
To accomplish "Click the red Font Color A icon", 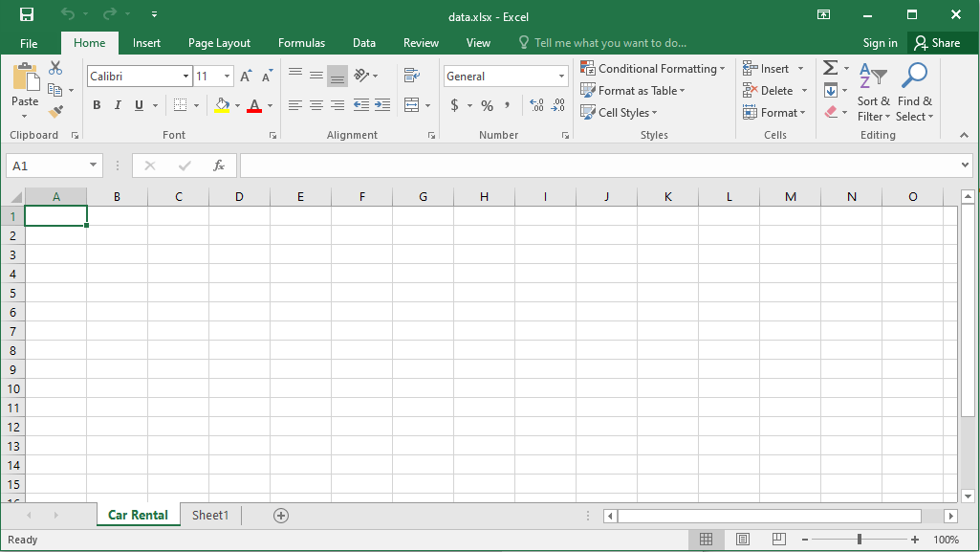I will pyautogui.click(x=253, y=105).
